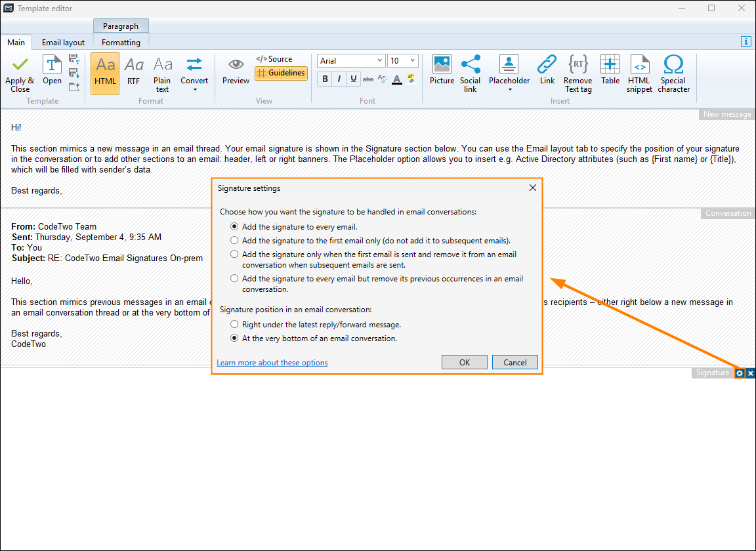This screenshot has height=551, width=756.
Task: Open the Special character tool
Action: [673, 72]
